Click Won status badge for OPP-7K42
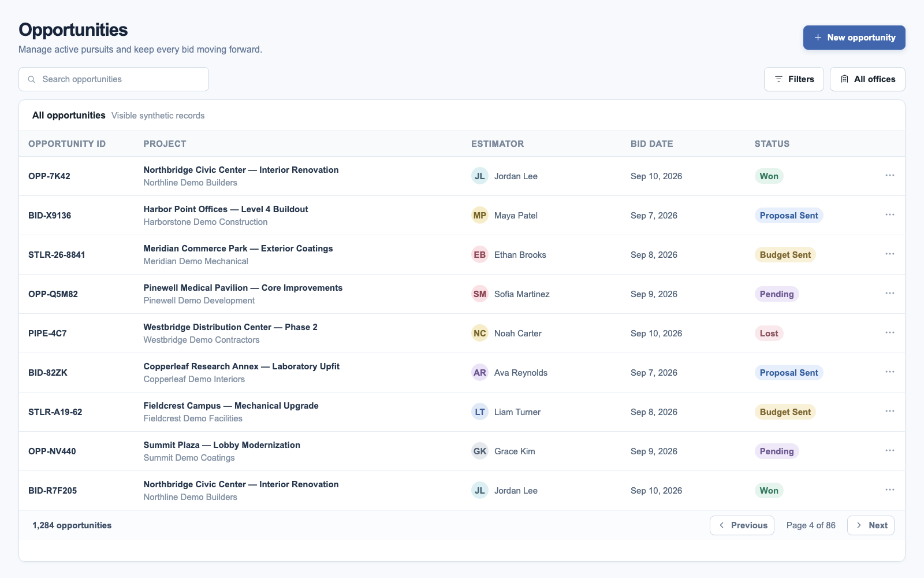The image size is (924, 578). click(x=769, y=176)
